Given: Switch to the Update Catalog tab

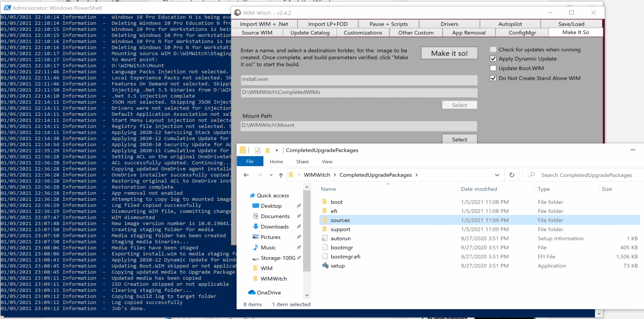Looking at the screenshot, I should click(x=310, y=33).
